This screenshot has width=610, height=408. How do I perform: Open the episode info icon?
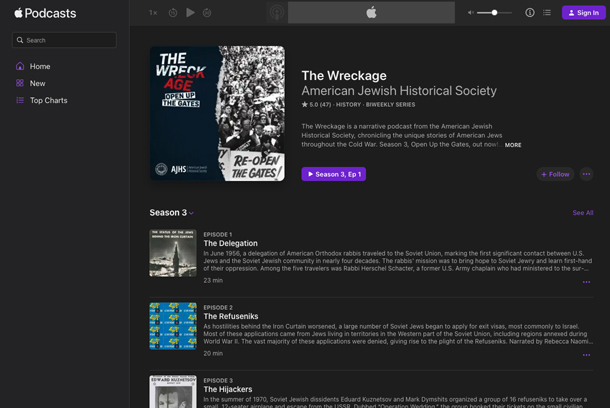point(530,12)
